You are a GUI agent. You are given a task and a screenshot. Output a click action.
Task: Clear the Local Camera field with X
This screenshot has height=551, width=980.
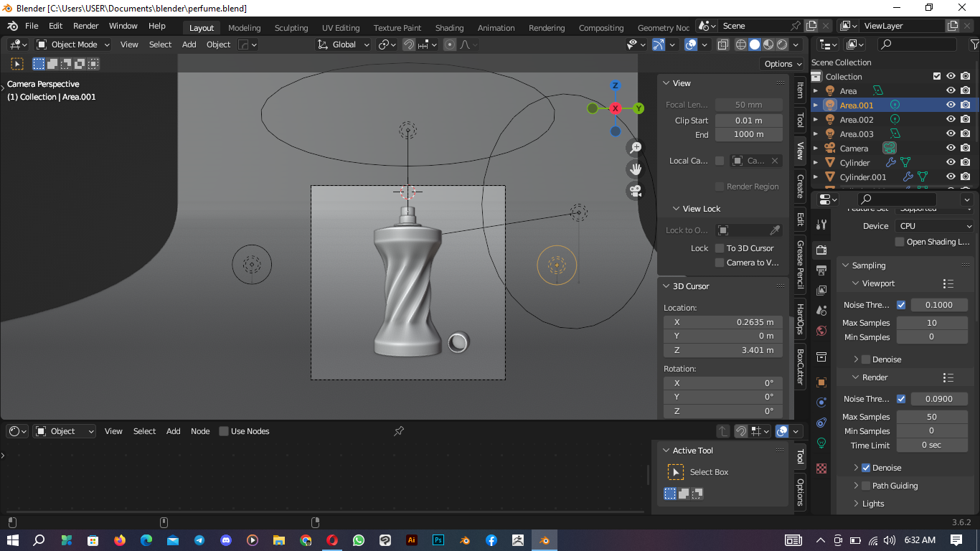(x=775, y=161)
